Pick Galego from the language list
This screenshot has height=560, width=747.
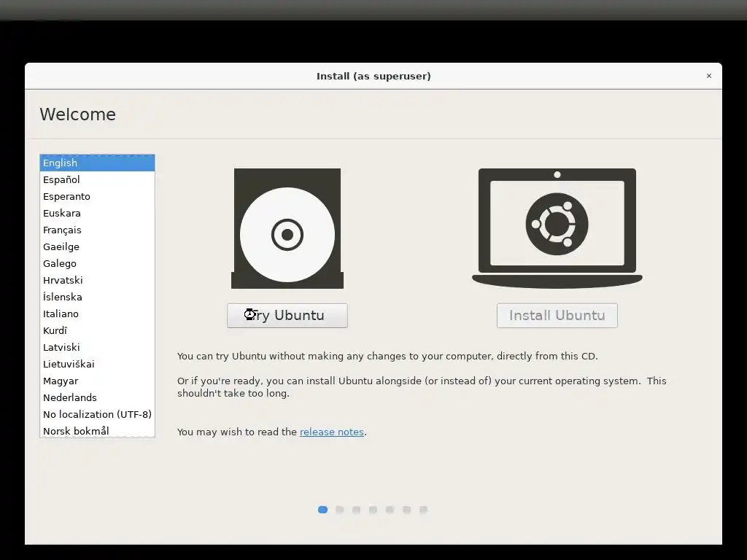(x=97, y=263)
